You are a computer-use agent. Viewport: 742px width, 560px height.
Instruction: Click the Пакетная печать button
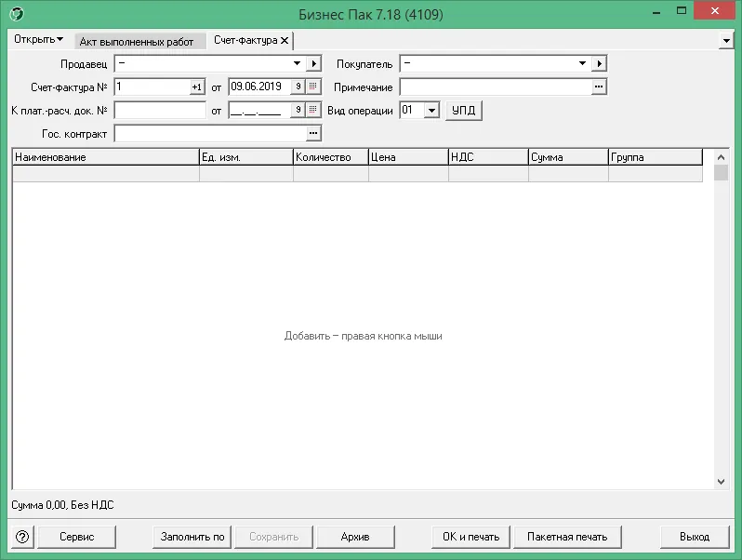pos(567,537)
